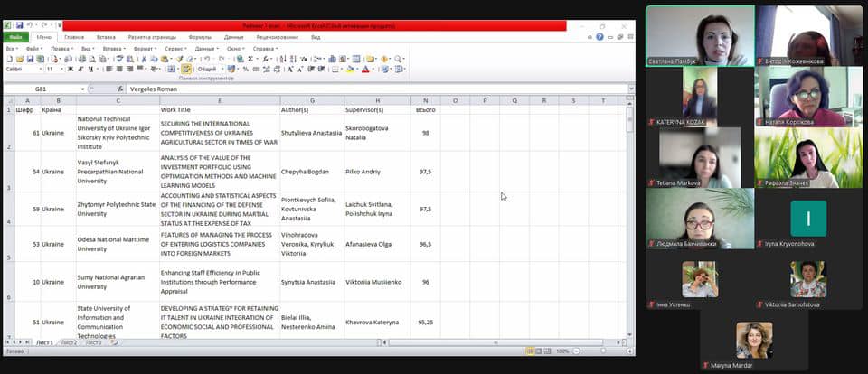Click Светлана Памбук video tile
This screenshot has width=868, height=374.
click(x=700, y=36)
